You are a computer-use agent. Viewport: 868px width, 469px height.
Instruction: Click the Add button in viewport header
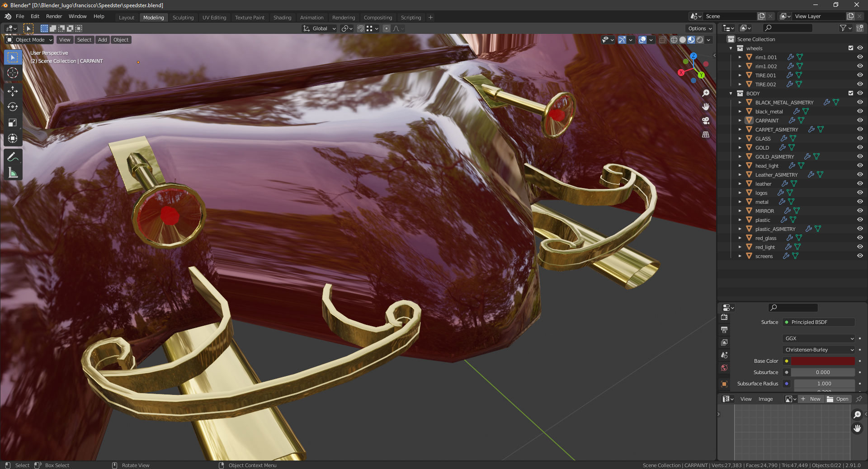[x=103, y=40]
